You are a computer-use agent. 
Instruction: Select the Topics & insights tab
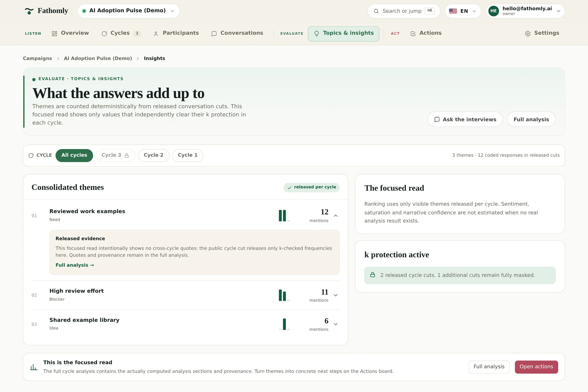point(343,33)
